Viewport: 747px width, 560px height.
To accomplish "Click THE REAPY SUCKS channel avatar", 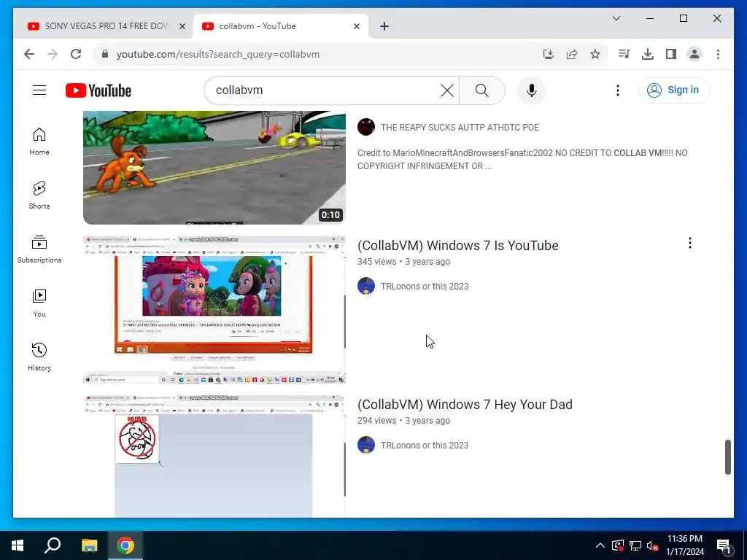I will (x=366, y=127).
